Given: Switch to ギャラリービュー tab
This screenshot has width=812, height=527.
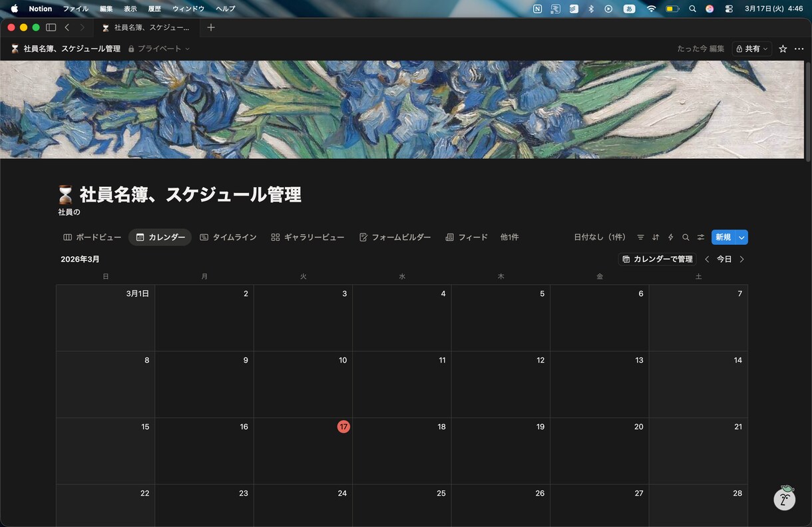Looking at the screenshot, I should (x=307, y=237).
